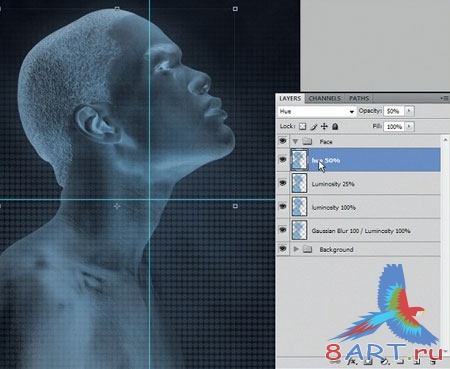The width and height of the screenshot is (450, 369).
Task: Expand the Background group triangle
Action: point(296,249)
